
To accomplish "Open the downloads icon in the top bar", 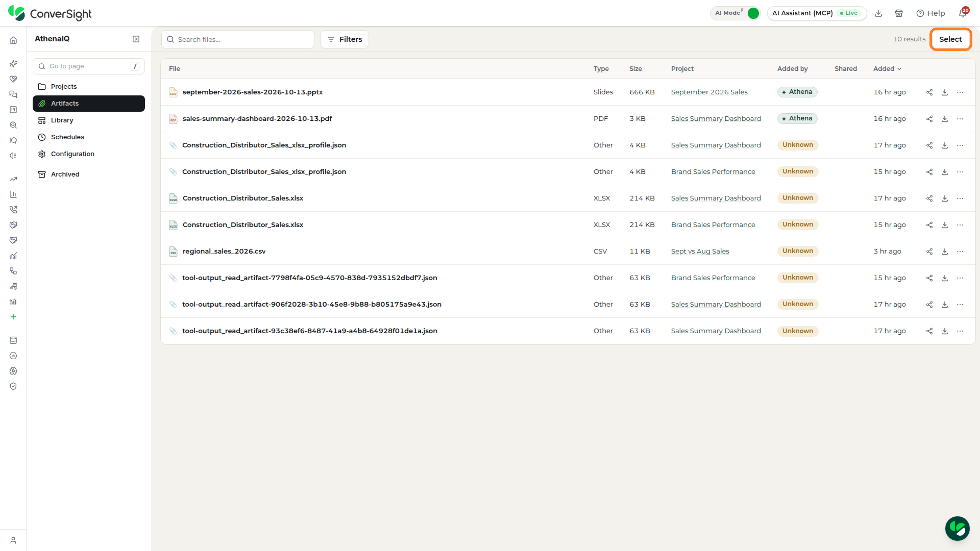I will (x=878, y=13).
